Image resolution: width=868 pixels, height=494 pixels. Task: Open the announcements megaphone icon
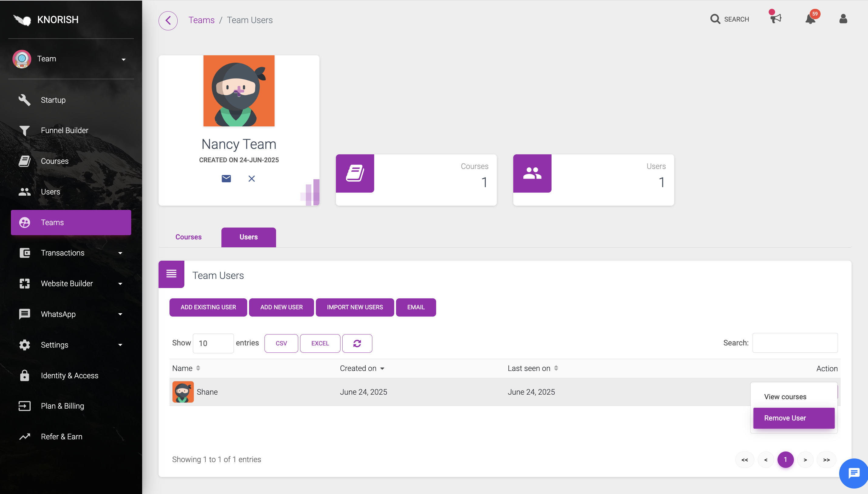tap(775, 18)
